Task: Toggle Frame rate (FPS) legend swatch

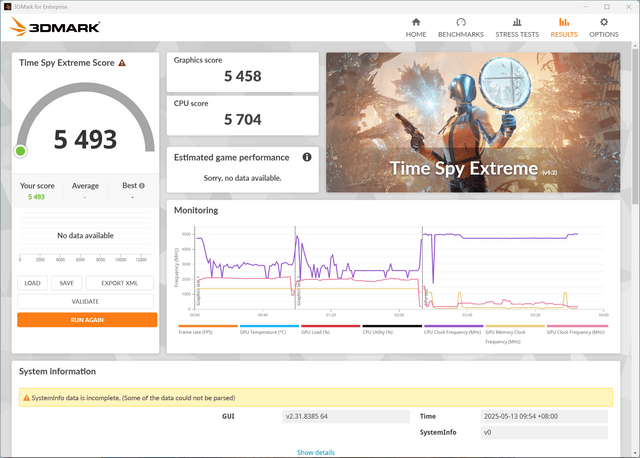Action: [208, 326]
